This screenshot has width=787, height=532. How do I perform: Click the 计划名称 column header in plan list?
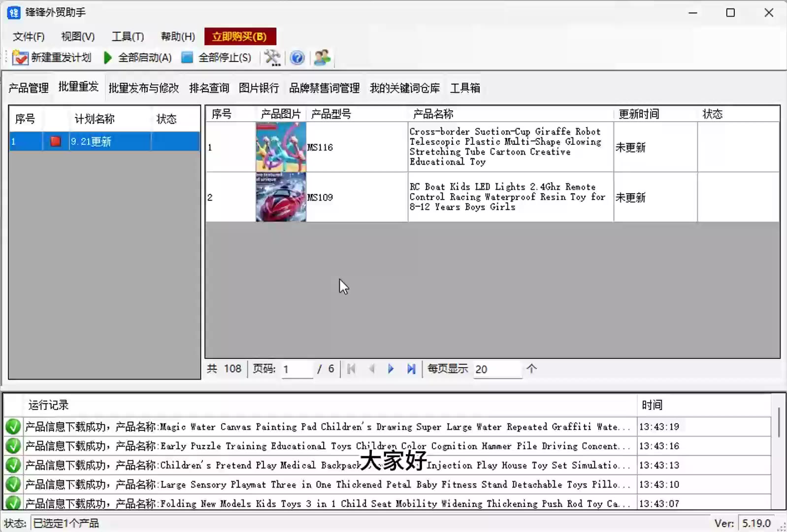click(109, 119)
